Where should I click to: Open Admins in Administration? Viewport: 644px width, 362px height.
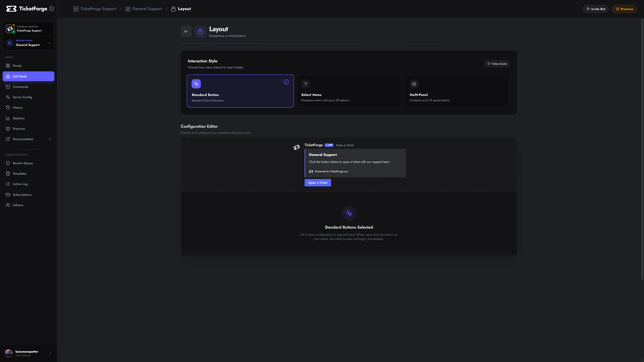point(29,205)
